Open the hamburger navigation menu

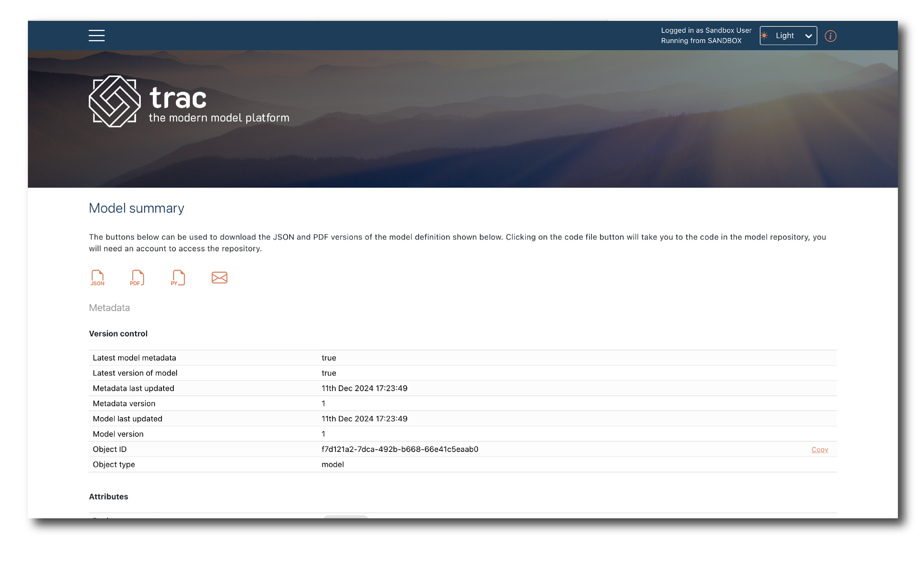click(96, 36)
